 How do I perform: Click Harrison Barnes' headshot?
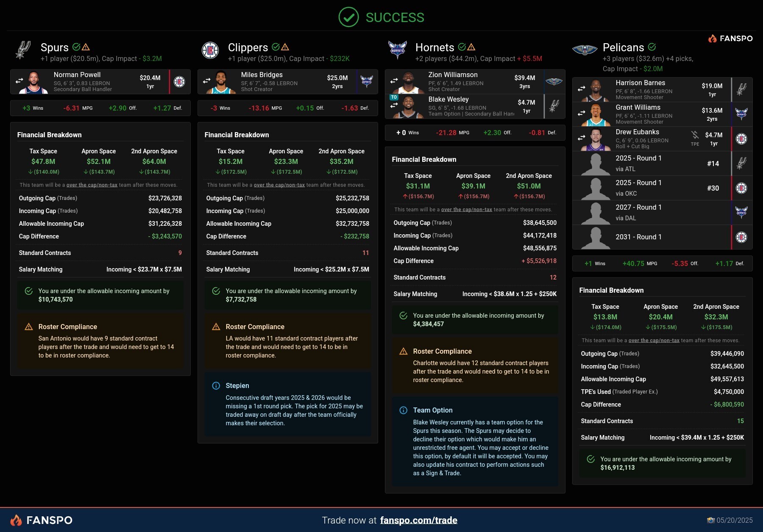coord(596,90)
